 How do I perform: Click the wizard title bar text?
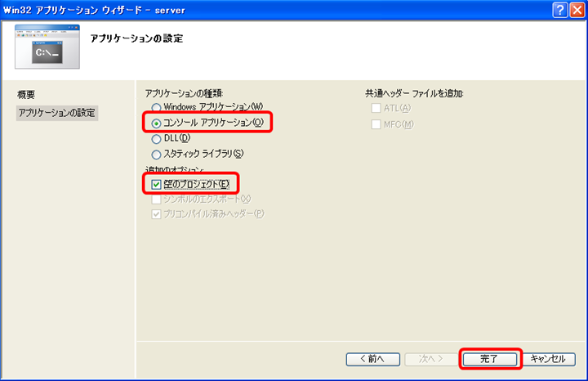coord(94,10)
